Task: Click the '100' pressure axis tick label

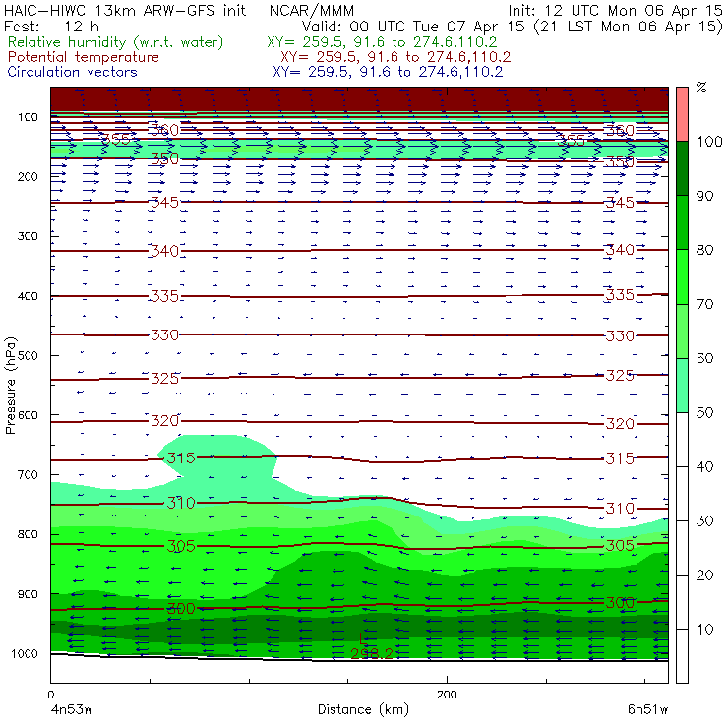Action: click(x=28, y=117)
